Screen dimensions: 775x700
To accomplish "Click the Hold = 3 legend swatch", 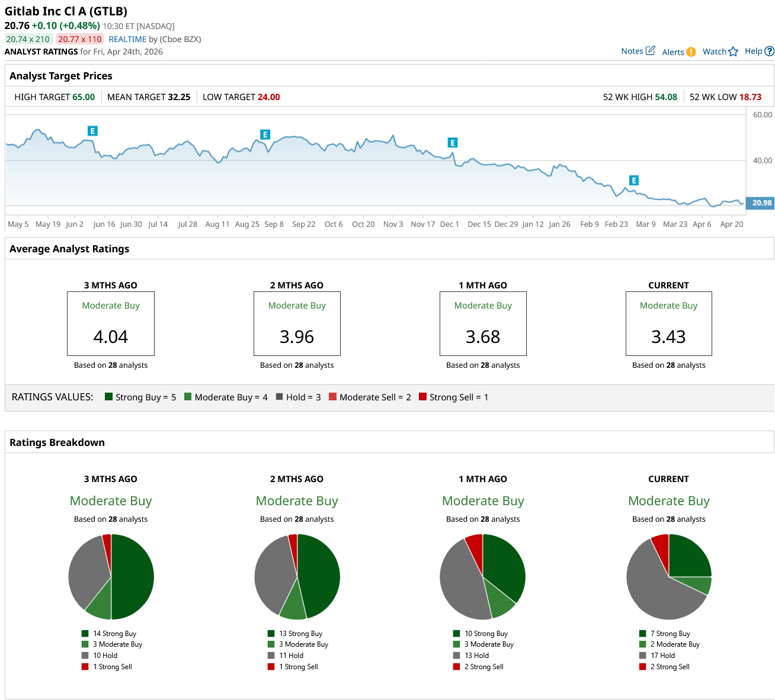I will click(279, 397).
